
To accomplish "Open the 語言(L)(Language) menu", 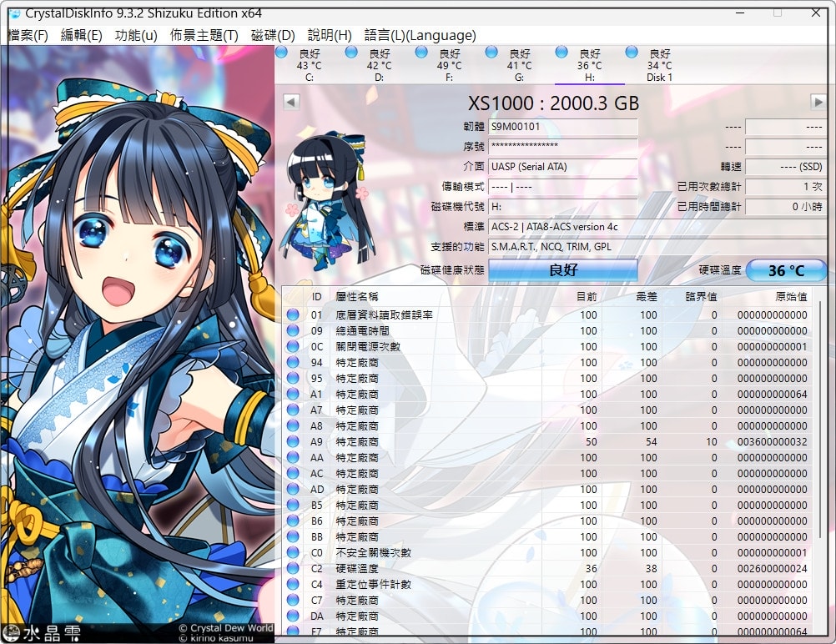I will 420,35.
